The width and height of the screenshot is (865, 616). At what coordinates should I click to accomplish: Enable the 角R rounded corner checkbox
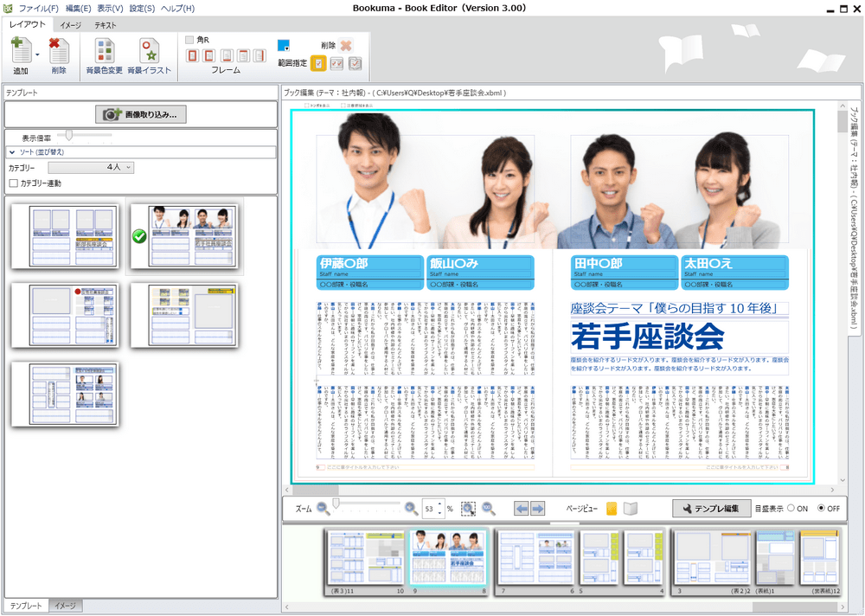click(x=189, y=40)
